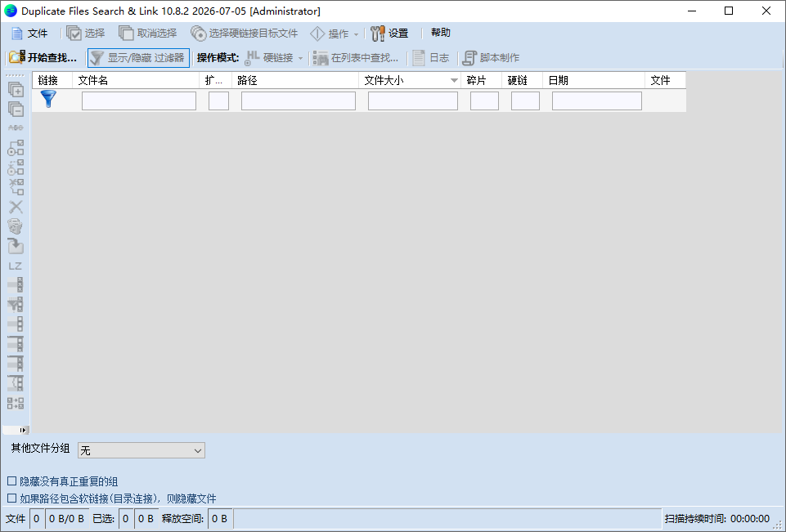
Task: Toggle the 显示/隐藏 过滤器 button
Action: (x=138, y=57)
